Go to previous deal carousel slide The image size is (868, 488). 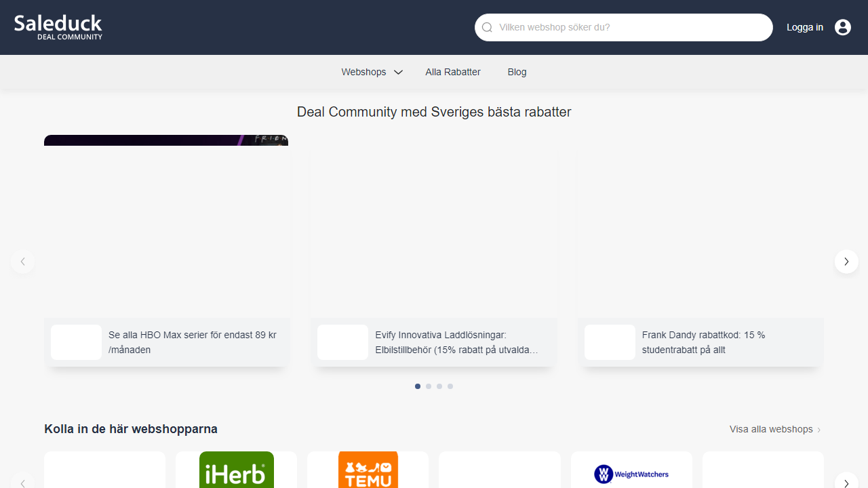[22, 262]
